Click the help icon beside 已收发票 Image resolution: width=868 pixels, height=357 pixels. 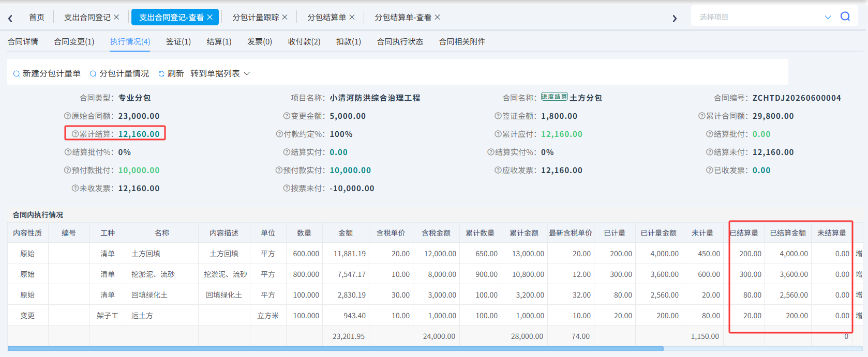(709, 170)
